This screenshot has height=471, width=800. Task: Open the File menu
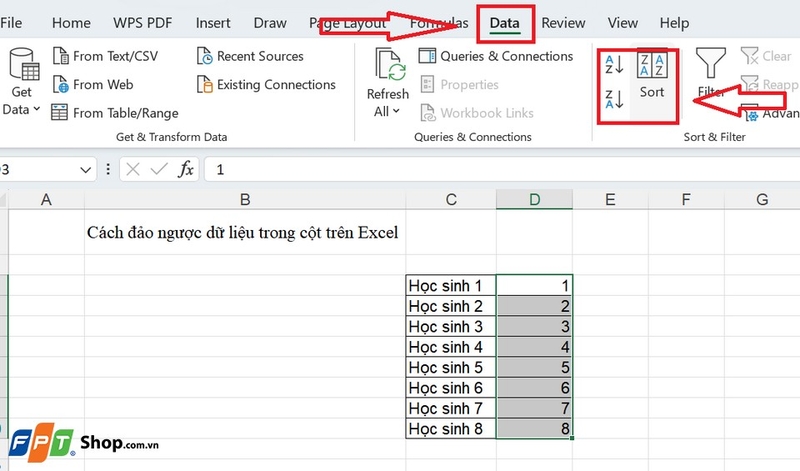click(11, 23)
